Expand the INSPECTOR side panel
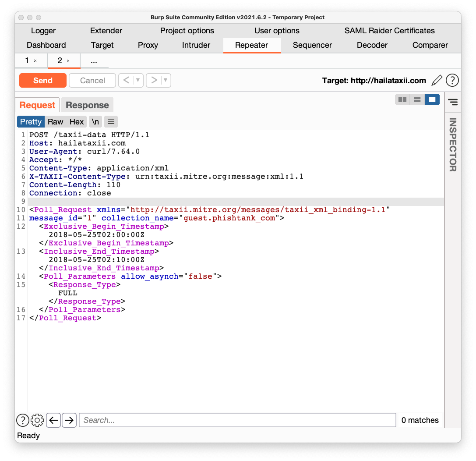Image resolution: width=476 pixels, height=461 pixels. pyautogui.click(x=453, y=145)
